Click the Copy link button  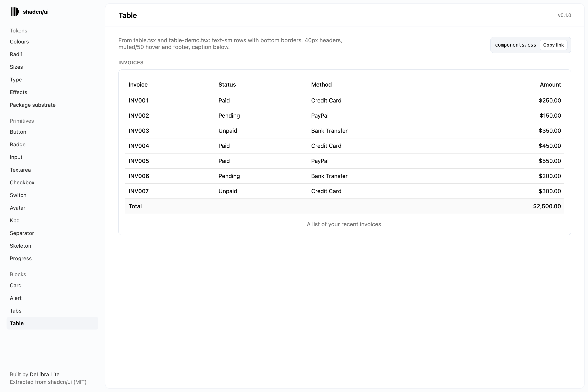(553, 45)
